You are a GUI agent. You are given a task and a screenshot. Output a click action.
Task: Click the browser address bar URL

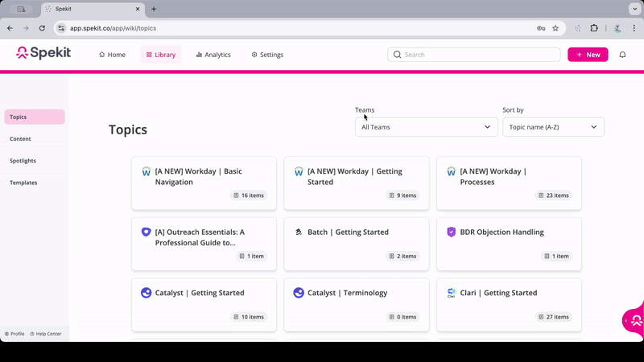click(x=113, y=28)
